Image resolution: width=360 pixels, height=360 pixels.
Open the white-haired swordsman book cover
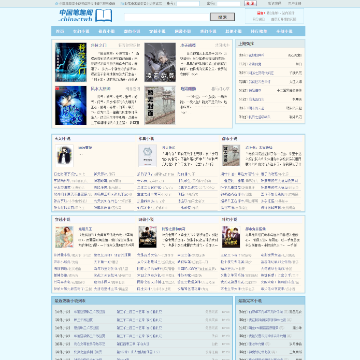[x=160, y=62]
